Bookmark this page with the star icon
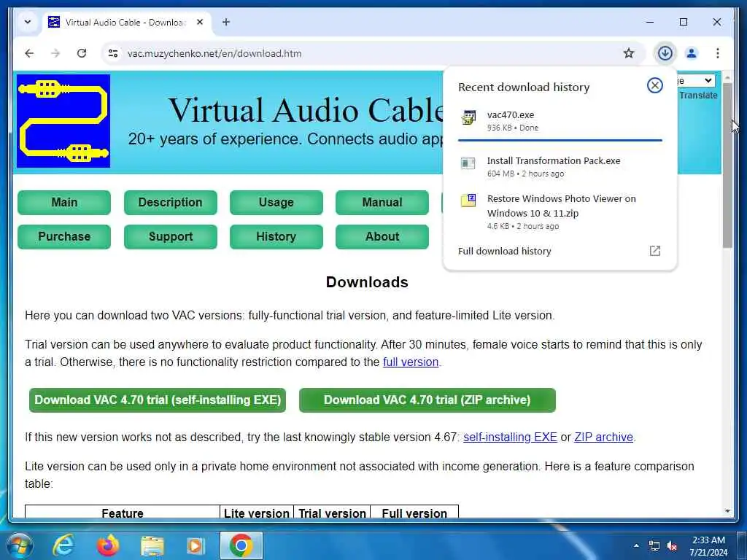747x560 pixels. click(x=629, y=53)
